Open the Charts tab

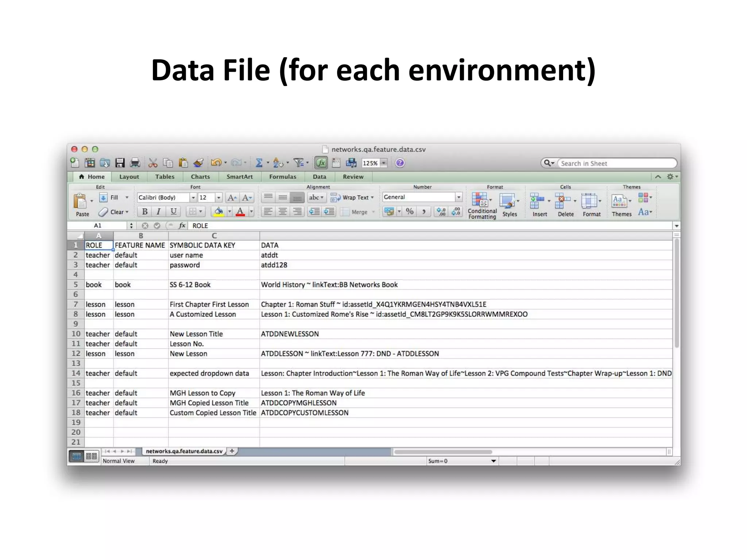point(200,177)
